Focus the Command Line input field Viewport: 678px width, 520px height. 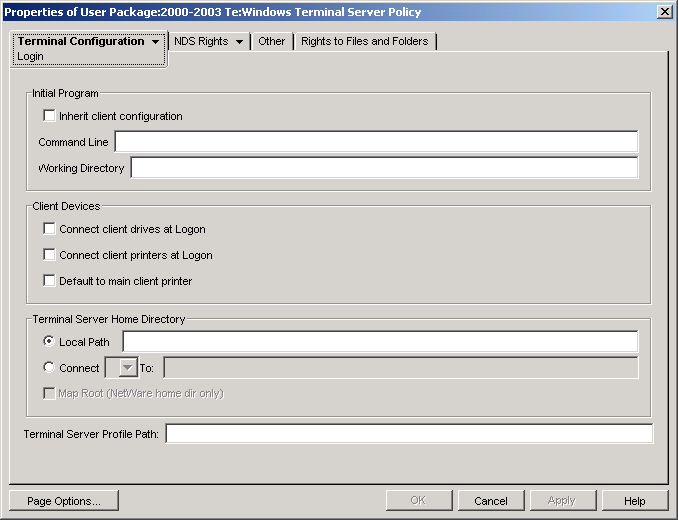coord(376,142)
